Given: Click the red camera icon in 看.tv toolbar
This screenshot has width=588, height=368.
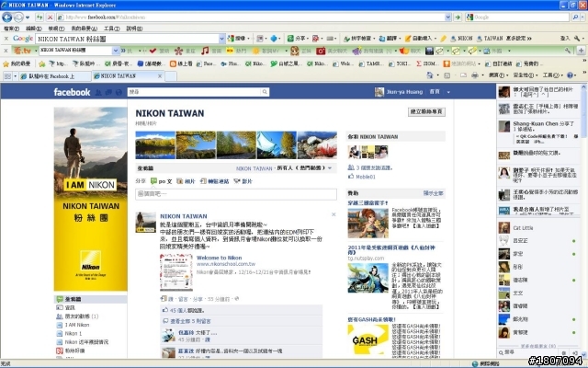Looking at the screenshot, I should pos(321,51).
